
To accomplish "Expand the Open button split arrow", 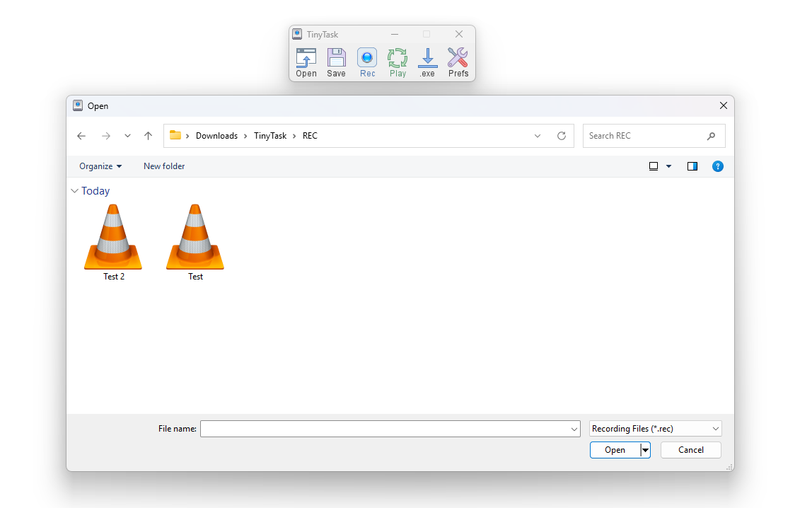I will pyautogui.click(x=645, y=450).
